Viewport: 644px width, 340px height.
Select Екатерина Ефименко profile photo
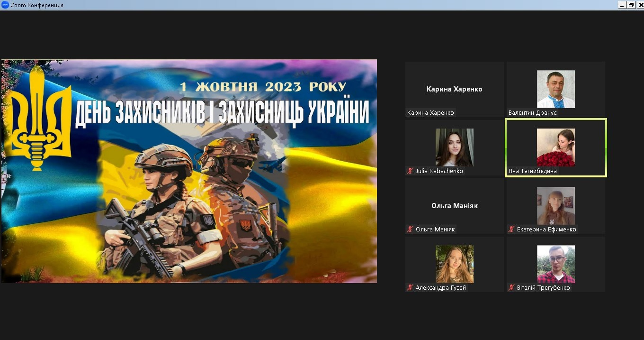pyautogui.click(x=556, y=206)
